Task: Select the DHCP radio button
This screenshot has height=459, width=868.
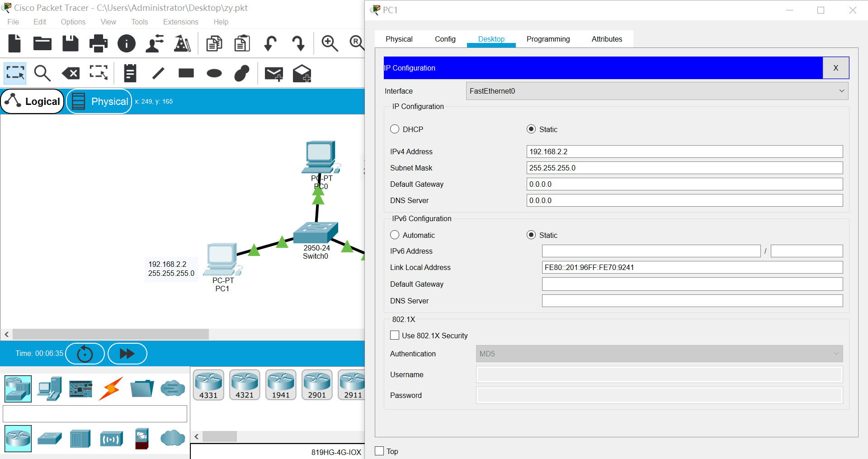Action: click(395, 129)
